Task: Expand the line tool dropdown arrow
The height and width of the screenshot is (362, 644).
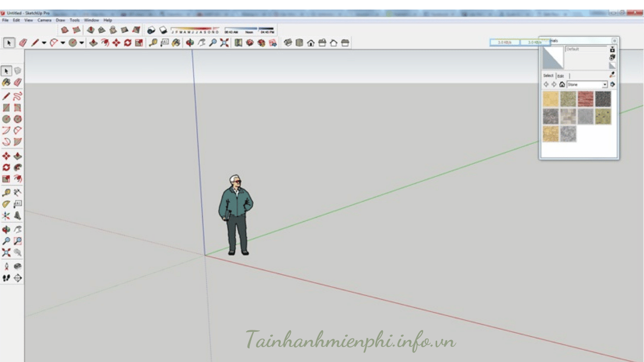Action: point(44,43)
